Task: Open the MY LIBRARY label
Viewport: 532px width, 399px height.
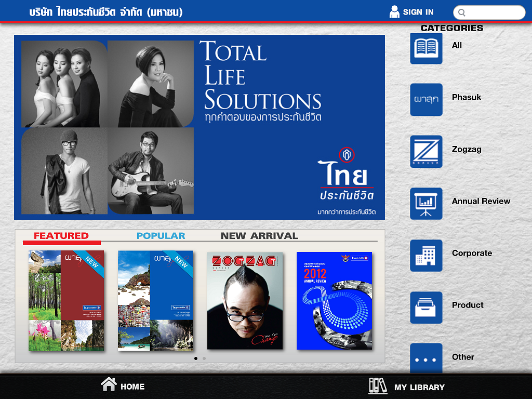Action: click(x=419, y=388)
